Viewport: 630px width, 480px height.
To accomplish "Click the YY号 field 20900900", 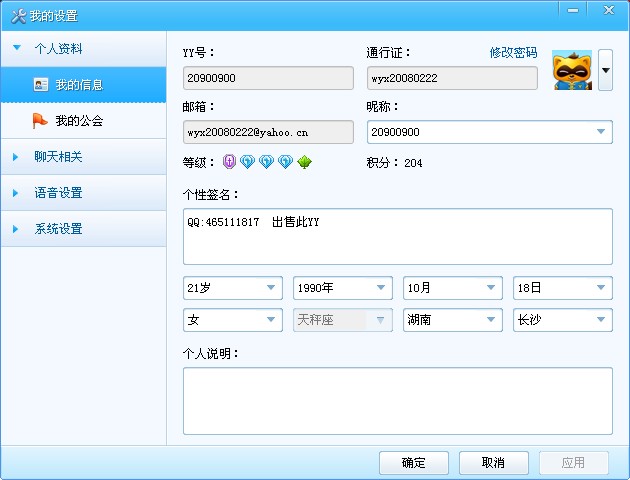I will coord(268,78).
